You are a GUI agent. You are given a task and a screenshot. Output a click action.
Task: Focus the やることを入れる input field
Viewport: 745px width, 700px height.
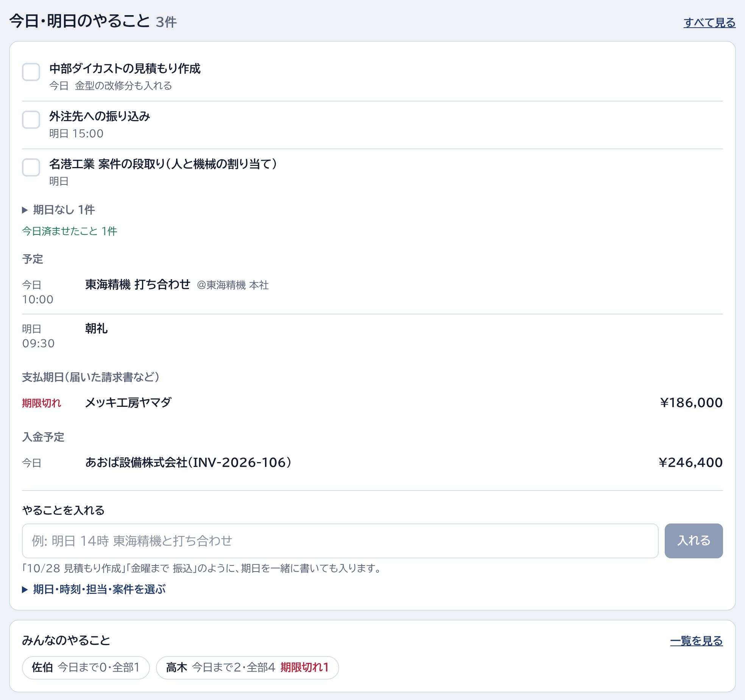pyautogui.click(x=340, y=541)
